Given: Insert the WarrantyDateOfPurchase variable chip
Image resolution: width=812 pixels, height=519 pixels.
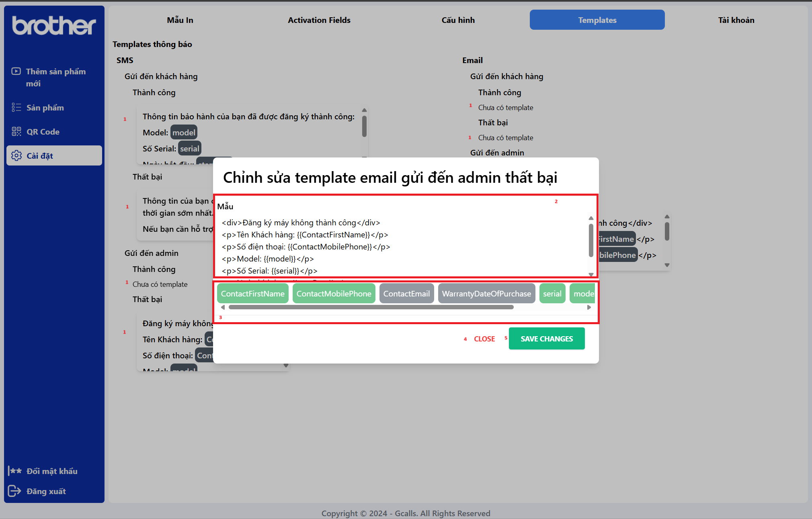Looking at the screenshot, I should 486,293.
